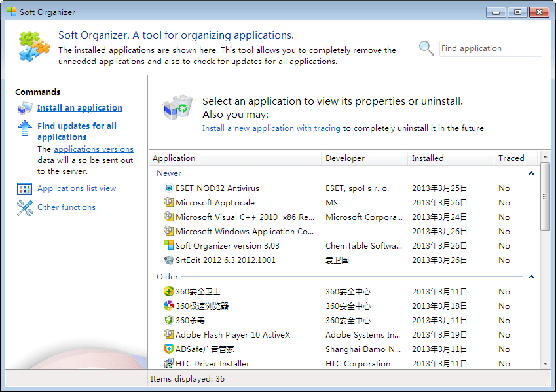The height and width of the screenshot is (392, 556).
Task: Click the vertical scrollbar thumb
Action: [546, 196]
